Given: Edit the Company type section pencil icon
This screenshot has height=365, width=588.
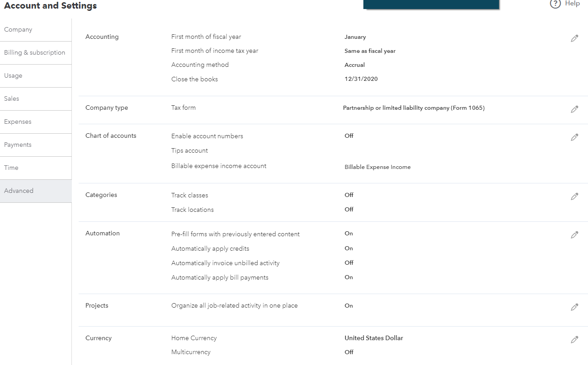Looking at the screenshot, I should tap(574, 109).
